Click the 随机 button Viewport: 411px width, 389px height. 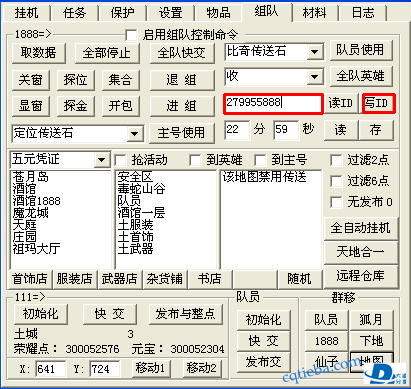299,279
